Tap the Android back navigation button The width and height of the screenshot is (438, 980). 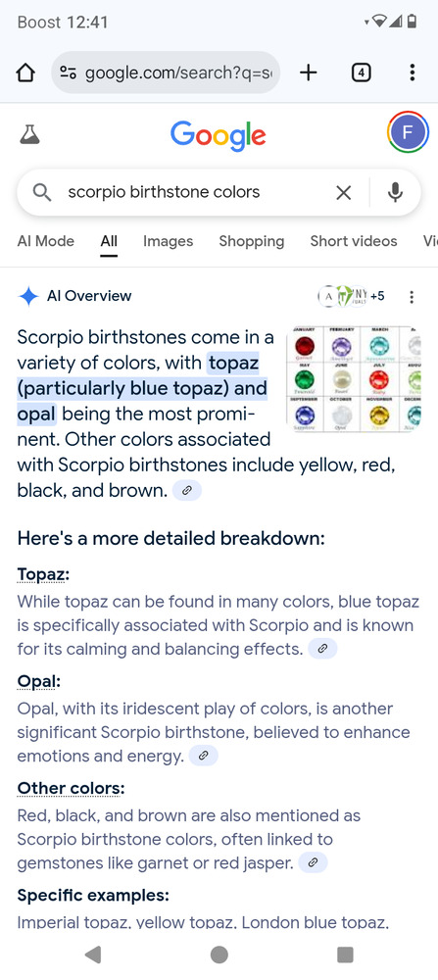click(93, 955)
